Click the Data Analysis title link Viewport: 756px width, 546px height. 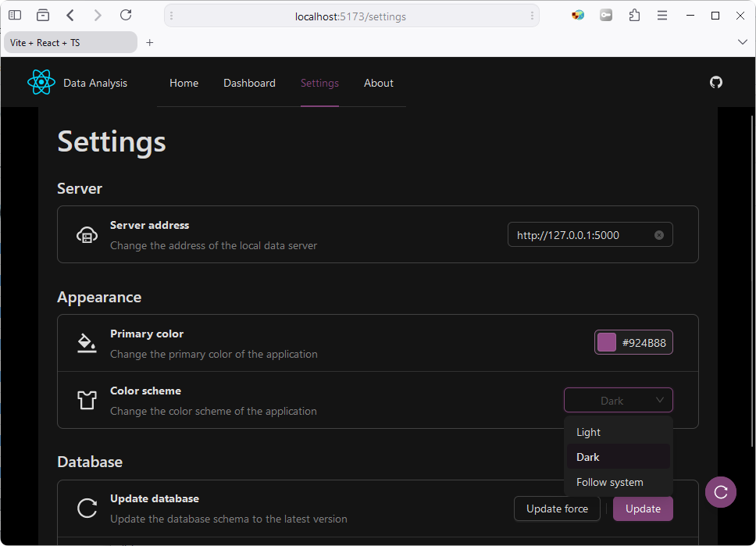95,83
